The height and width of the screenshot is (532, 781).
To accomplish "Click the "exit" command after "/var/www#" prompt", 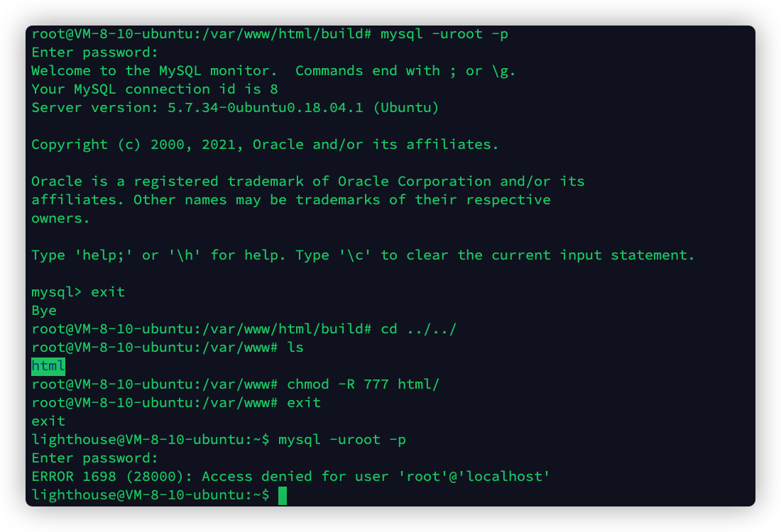I will [x=303, y=402].
